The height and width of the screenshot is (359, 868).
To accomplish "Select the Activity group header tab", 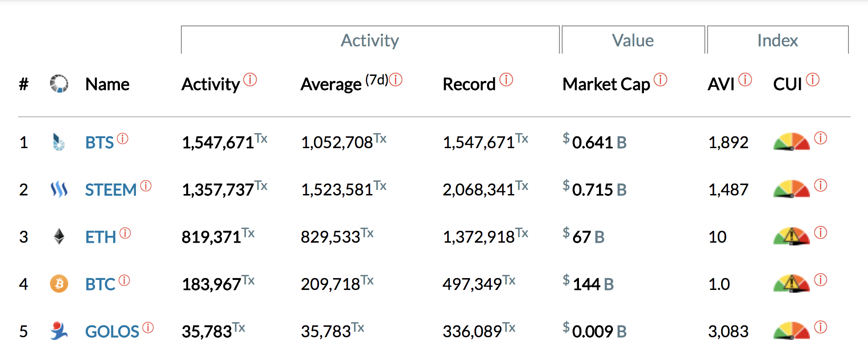I will coord(370,40).
